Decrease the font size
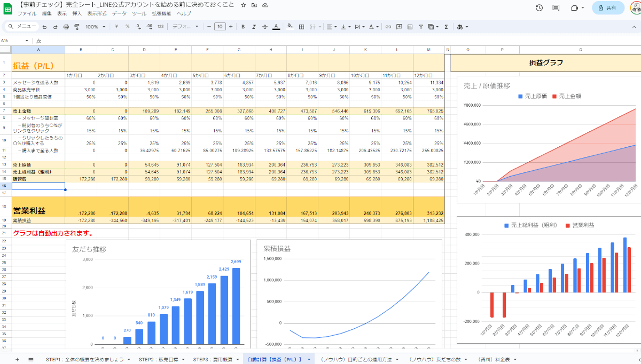 pos(208,27)
